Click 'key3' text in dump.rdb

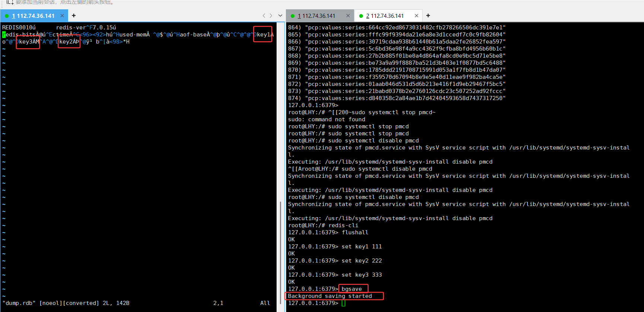(26, 42)
